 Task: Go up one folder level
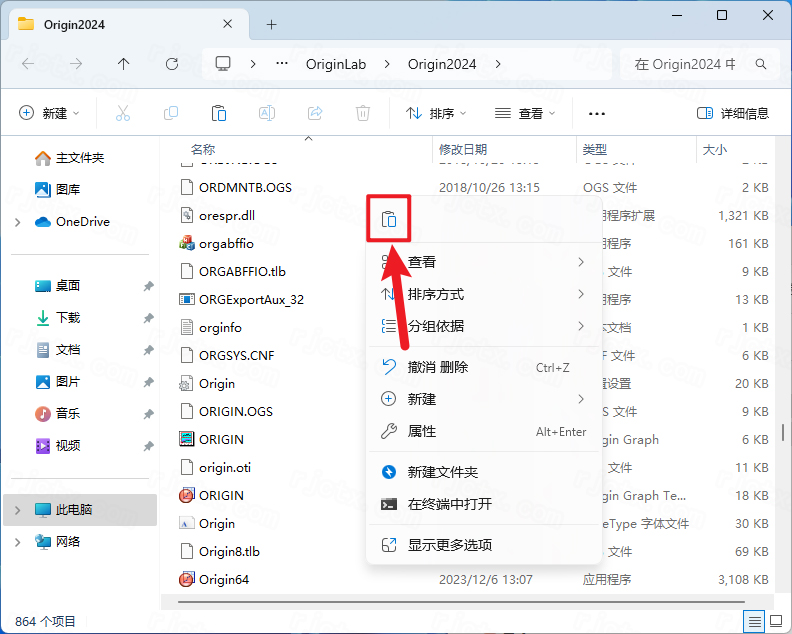tap(124, 64)
